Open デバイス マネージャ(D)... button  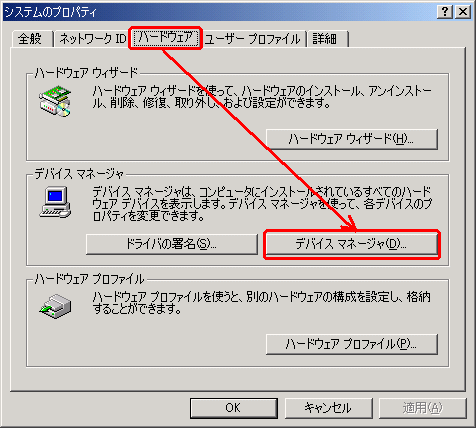[352, 244]
